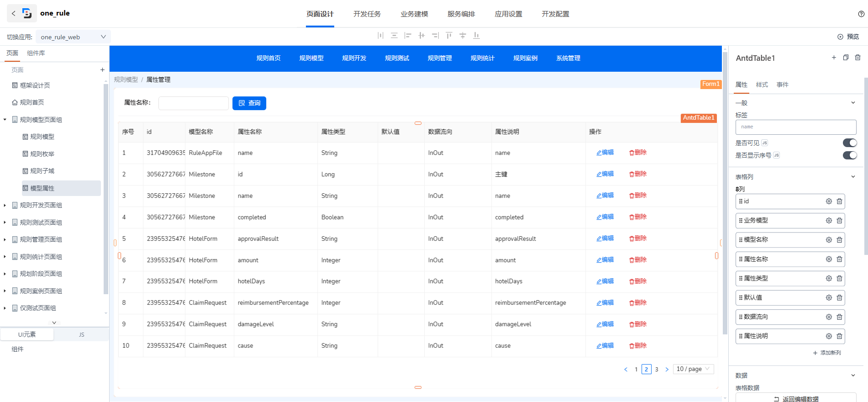Click the next page arrow in pagination
Screen dimensions: 868x402
click(x=667, y=369)
